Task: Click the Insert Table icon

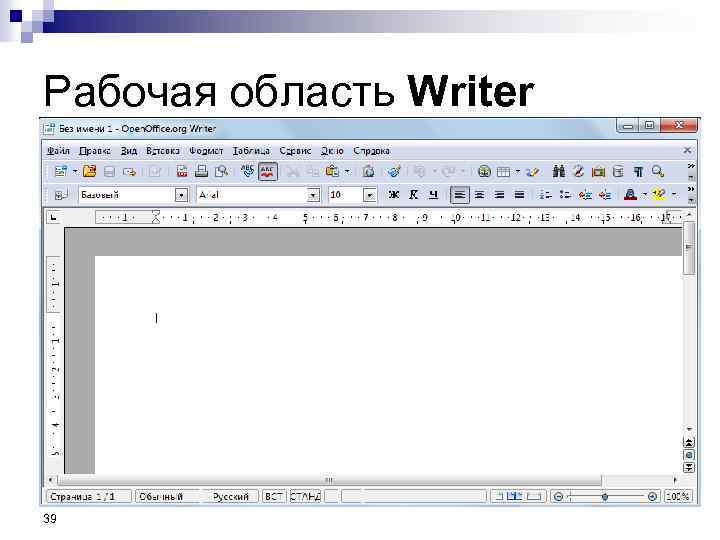Action: tap(504, 172)
